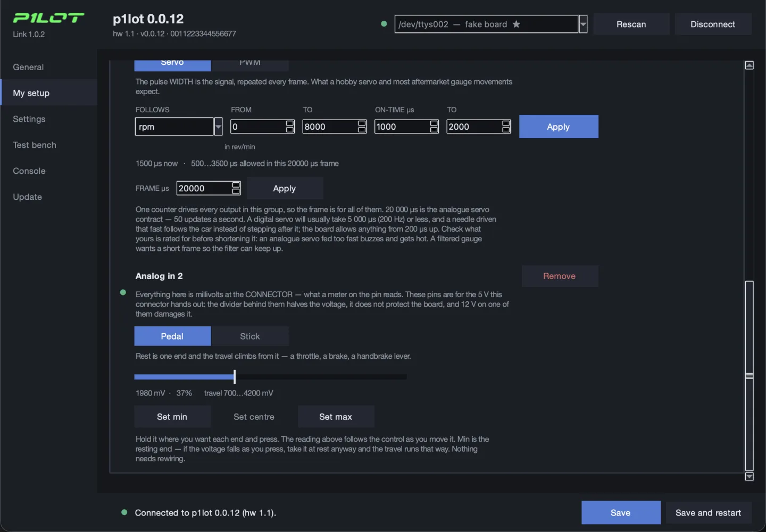Remove Analog in 2
The image size is (766, 532).
pos(560,276)
